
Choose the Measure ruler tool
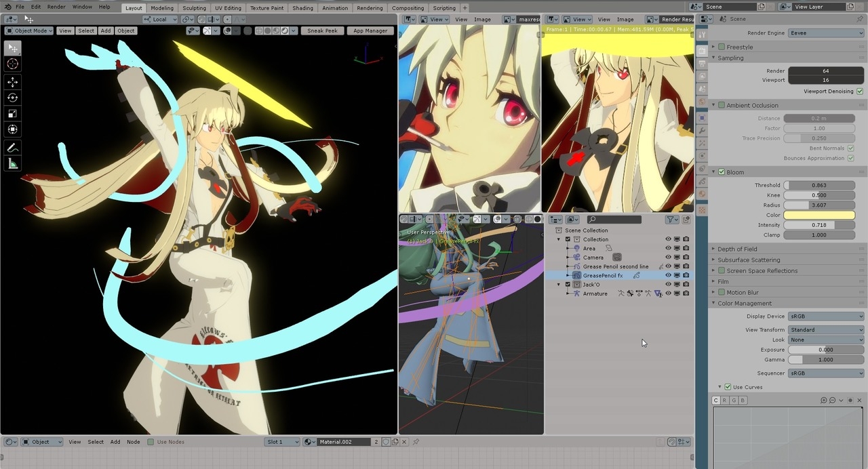click(12, 163)
